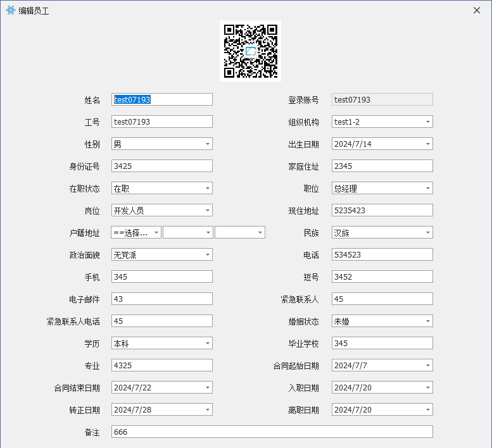Open the 出生日期 date picker
The image size is (492, 448).
coord(382,144)
